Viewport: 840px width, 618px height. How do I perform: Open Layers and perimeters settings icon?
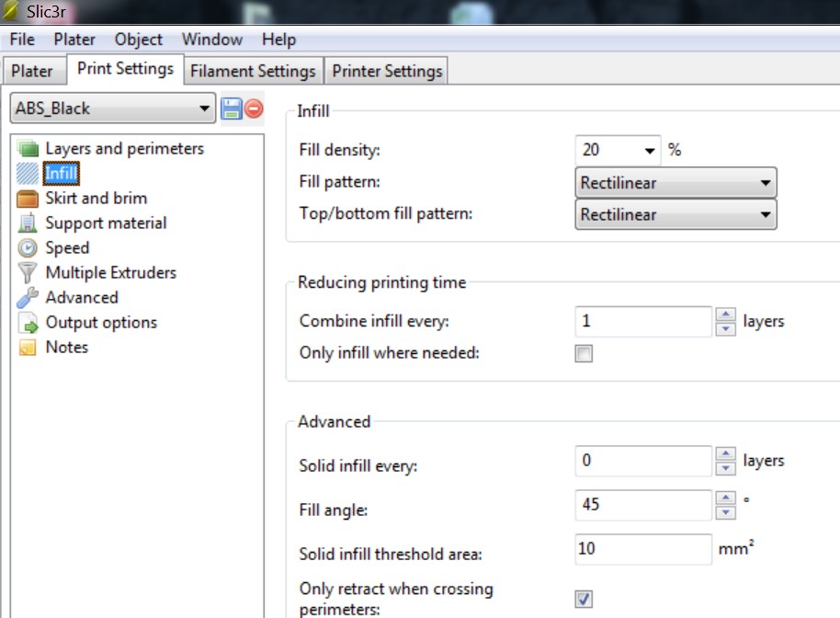click(28, 149)
